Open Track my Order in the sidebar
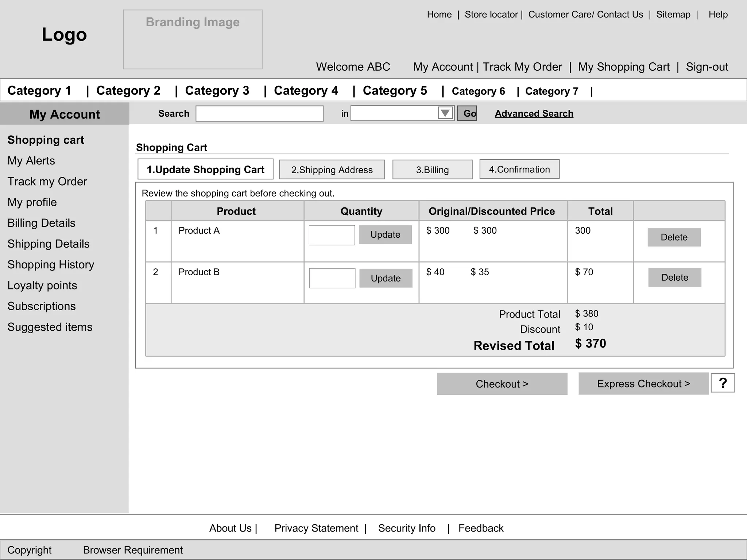The image size is (747, 560). [x=47, y=182]
